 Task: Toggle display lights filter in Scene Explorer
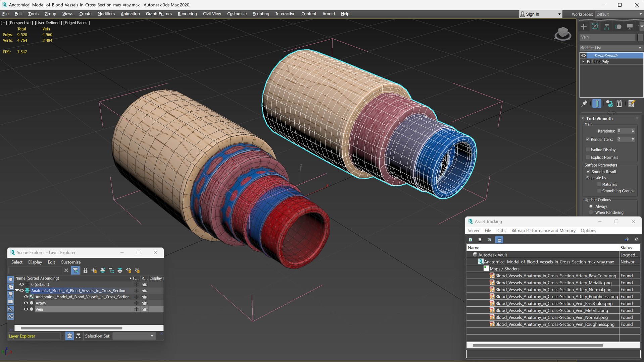point(11,294)
